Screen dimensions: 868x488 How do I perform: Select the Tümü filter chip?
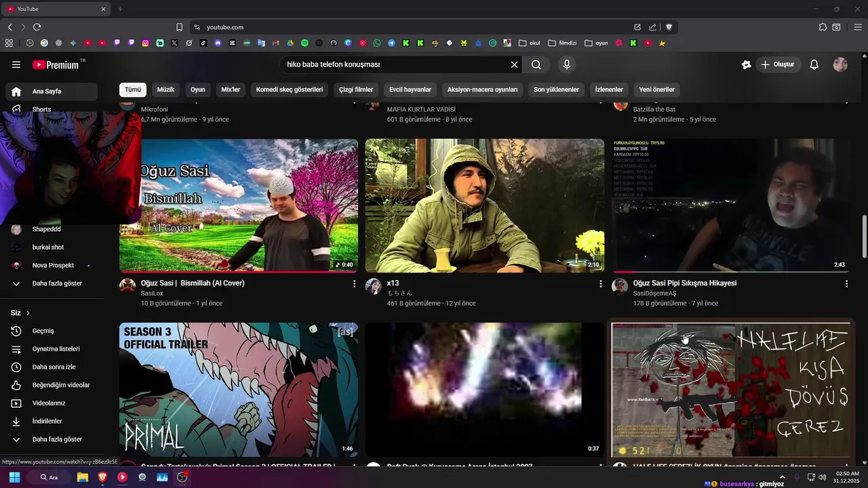point(133,89)
